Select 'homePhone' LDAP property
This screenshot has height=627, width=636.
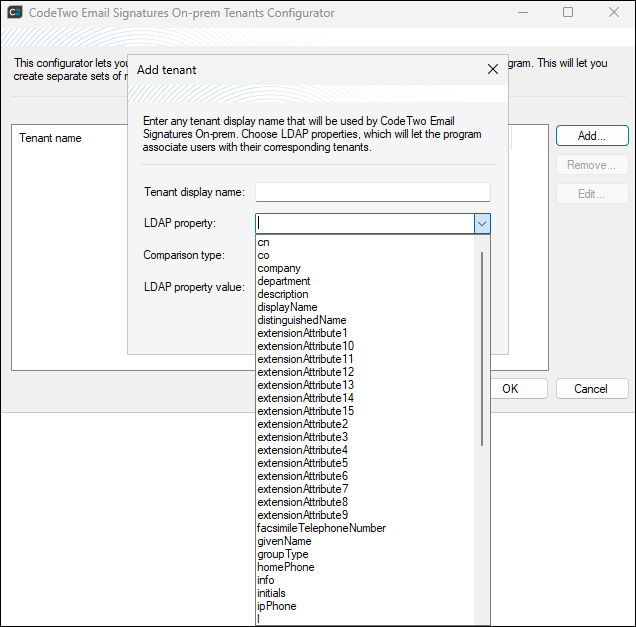point(285,567)
